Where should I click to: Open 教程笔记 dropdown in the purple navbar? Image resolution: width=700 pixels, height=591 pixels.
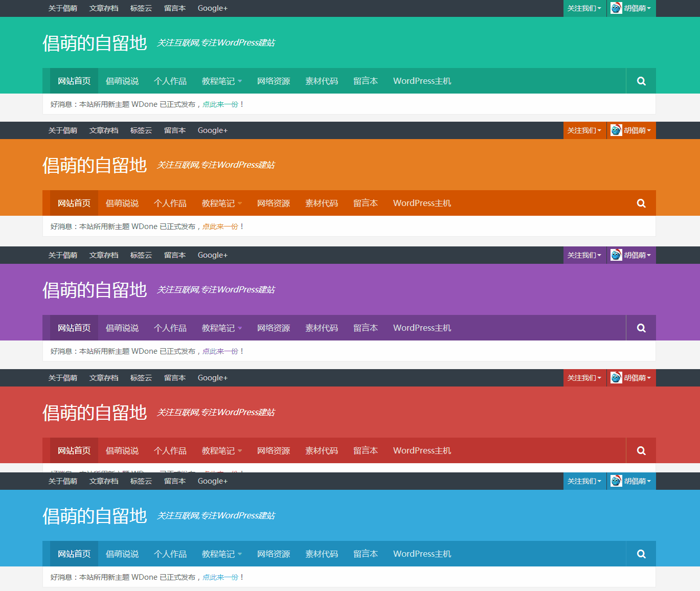click(222, 328)
